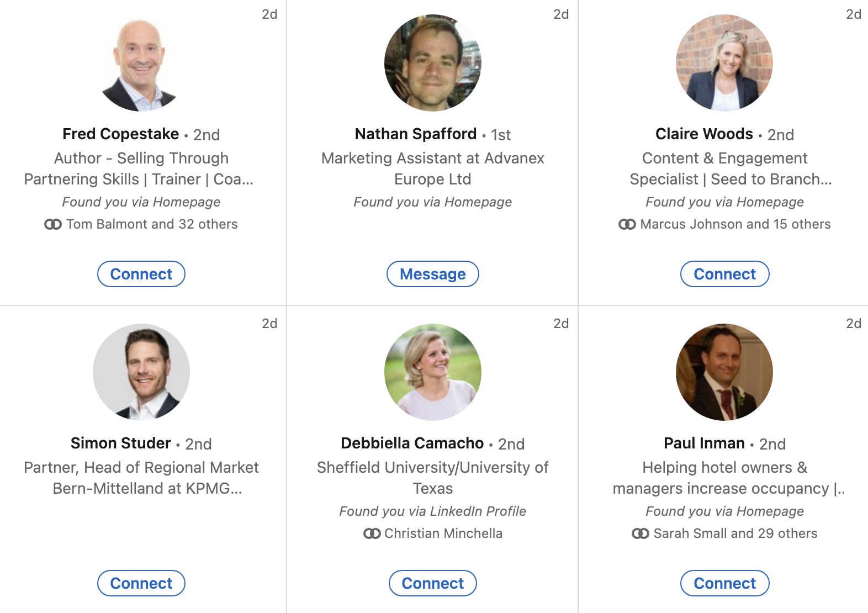The width and height of the screenshot is (868, 613).
Task: Open 'Tom Balmont and 32 others' link
Action: [152, 224]
